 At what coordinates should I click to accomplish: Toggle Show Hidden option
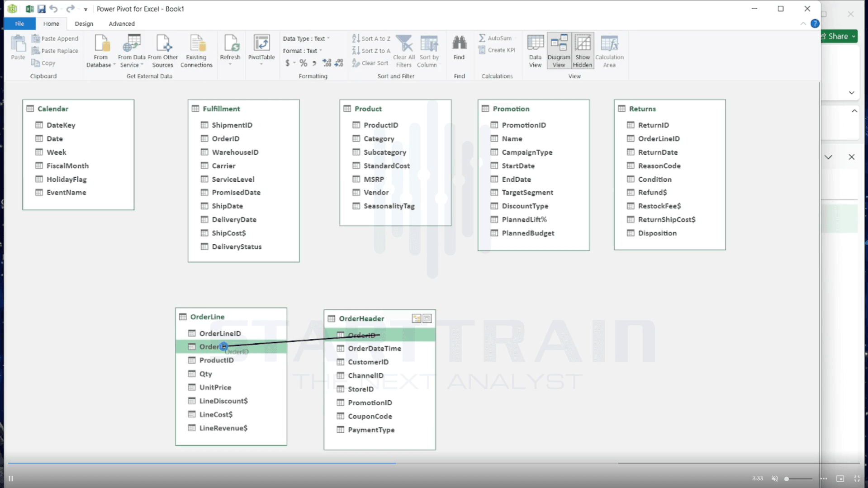click(x=583, y=51)
